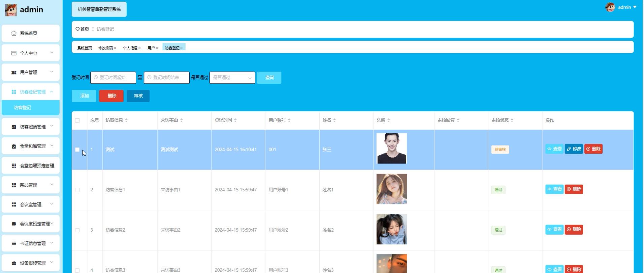Screen dimensions: 644x273
Task: Click the 卡证信息管理 list icon
Action: [14, 243]
